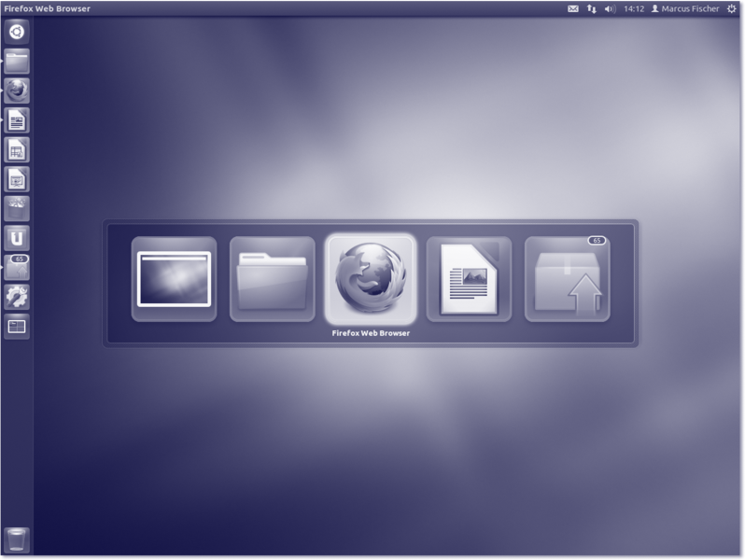Open System Settings gear in launcher
The width and height of the screenshot is (745, 560).
coord(17,297)
